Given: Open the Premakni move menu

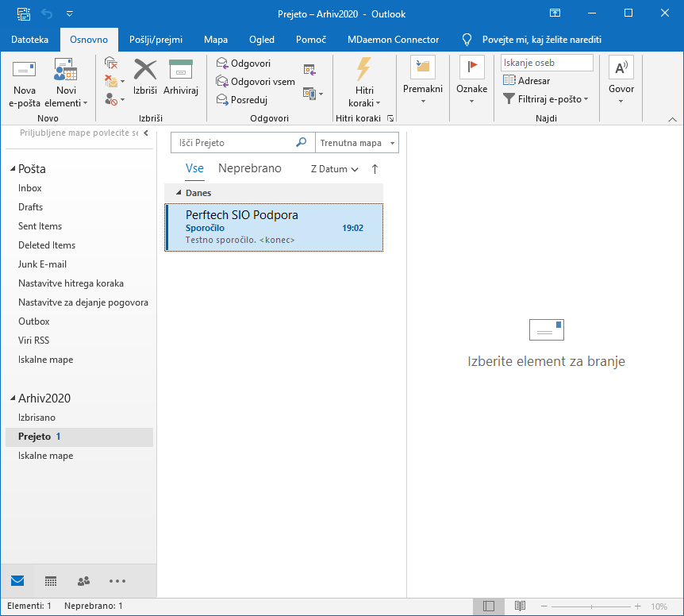Looking at the screenshot, I should (423, 81).
